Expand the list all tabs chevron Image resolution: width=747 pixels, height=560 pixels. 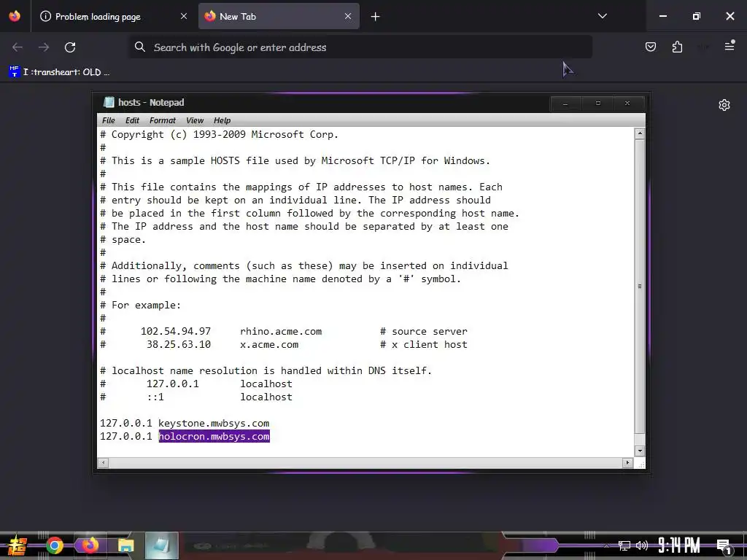click(x=602, y=16)
